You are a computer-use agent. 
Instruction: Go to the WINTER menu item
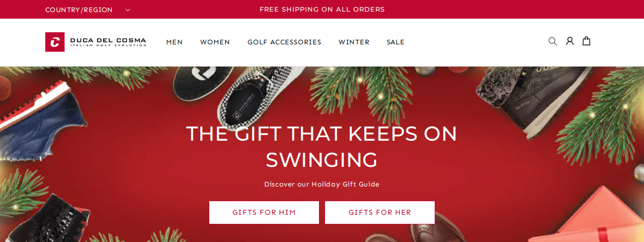[354, 42]
